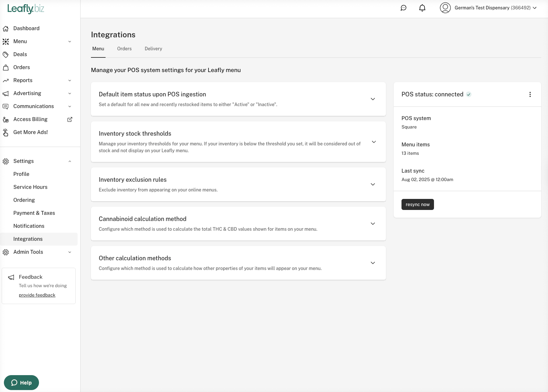Open the chat bubble icon in top bar
Image resolution: width=548 pixels, height=392 pixels.
403,7
